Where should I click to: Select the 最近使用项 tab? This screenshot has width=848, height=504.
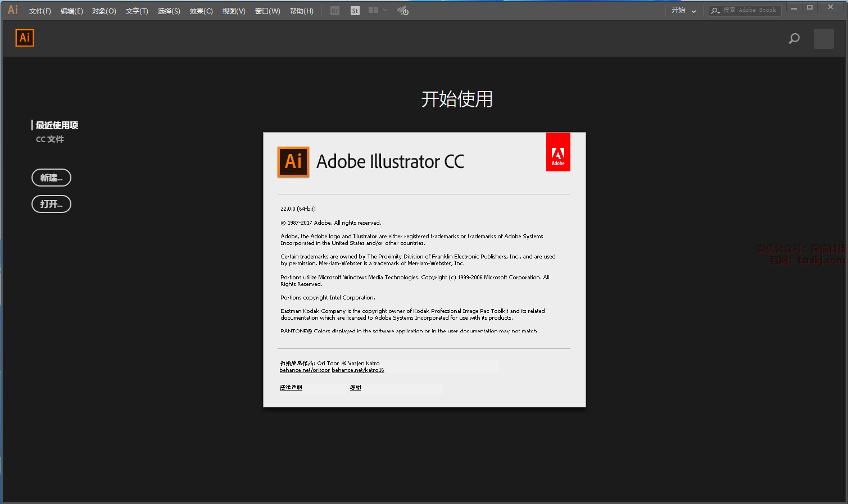click(x=57, y=125)
